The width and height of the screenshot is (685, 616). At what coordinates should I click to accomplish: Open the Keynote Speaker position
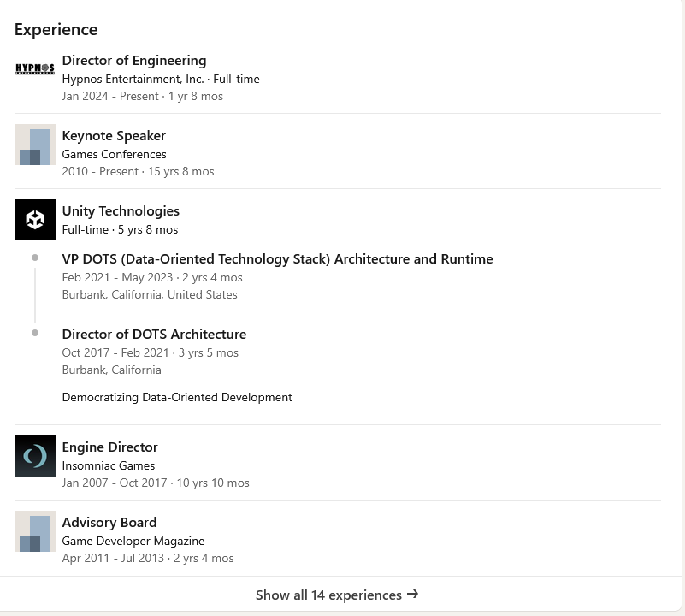pos(114,136)
